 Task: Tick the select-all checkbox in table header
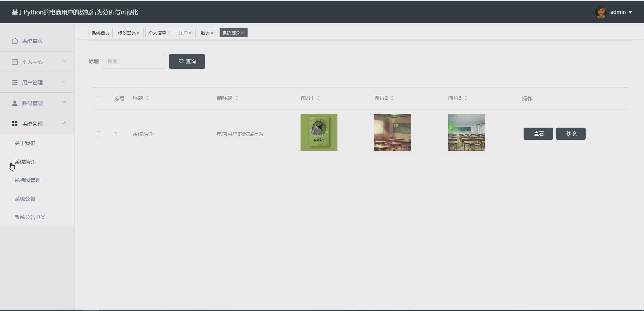click(x=98, y=98)
